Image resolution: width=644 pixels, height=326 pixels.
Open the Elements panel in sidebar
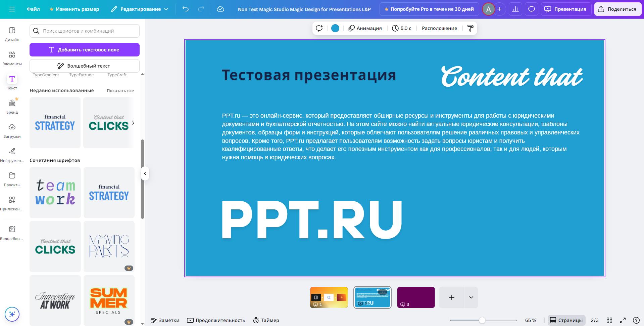click(12, 58)
